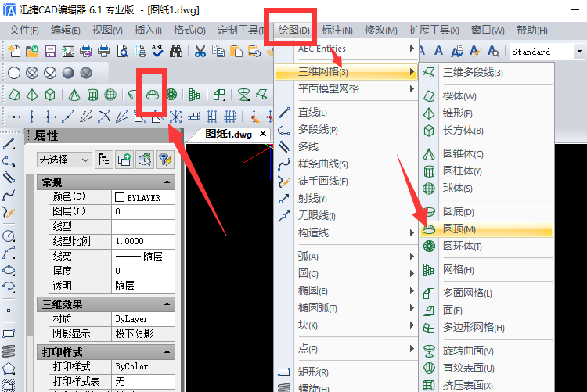Choose 旋转曲面(V) in the mesh submenu
This screenshot has width=587, height=392.
tap(486, 351)
